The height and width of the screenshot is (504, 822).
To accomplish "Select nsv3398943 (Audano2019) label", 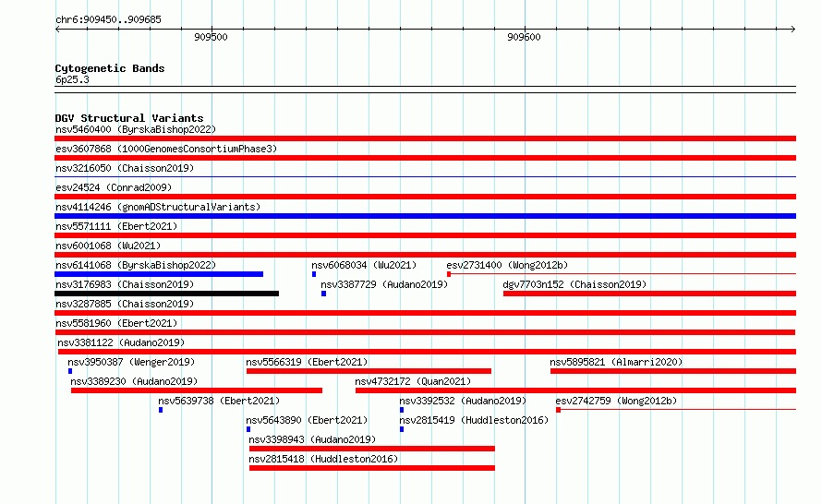I will pos(312,439).
